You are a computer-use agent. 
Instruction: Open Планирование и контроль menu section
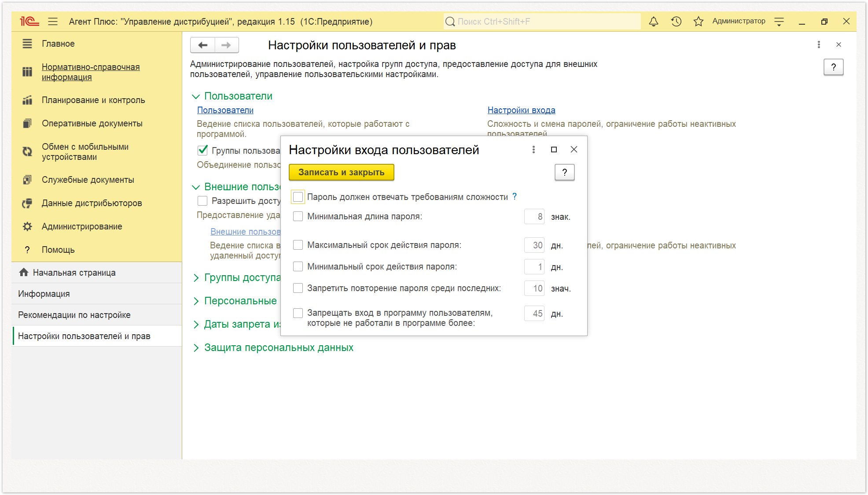click(93, 100)
